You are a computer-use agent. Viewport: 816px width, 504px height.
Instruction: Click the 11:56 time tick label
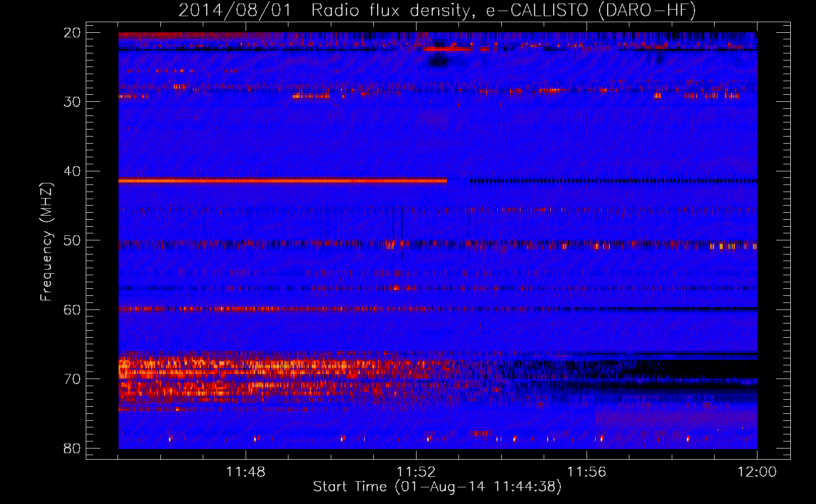[587, 472]
